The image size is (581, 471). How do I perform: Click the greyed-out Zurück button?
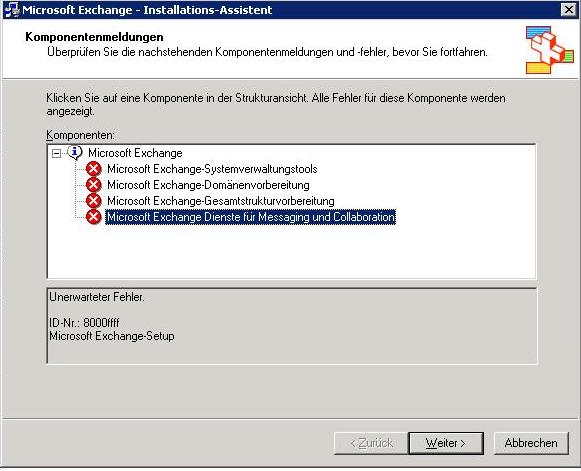click(x=371, y=443)
